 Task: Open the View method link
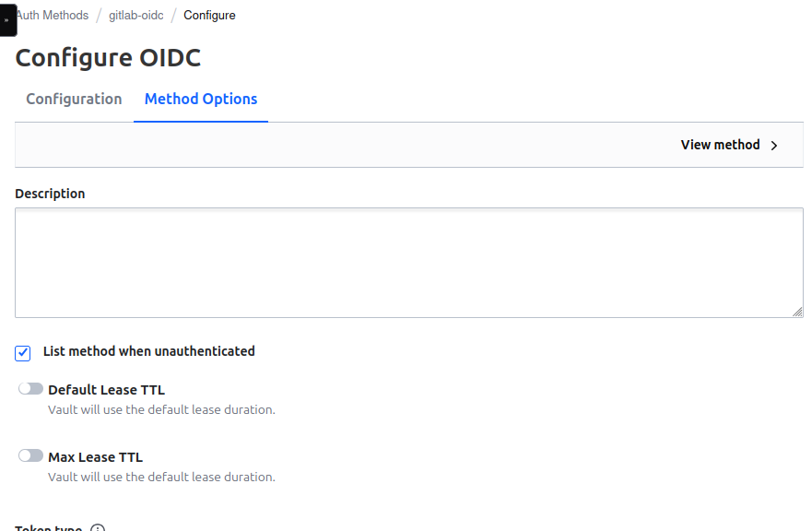click(x=720, y=145)
